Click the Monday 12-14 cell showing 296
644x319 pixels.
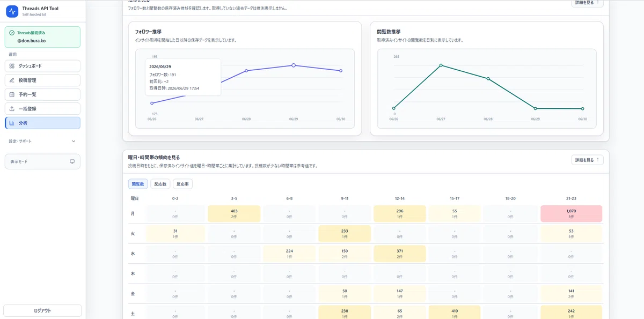(400, 213)
